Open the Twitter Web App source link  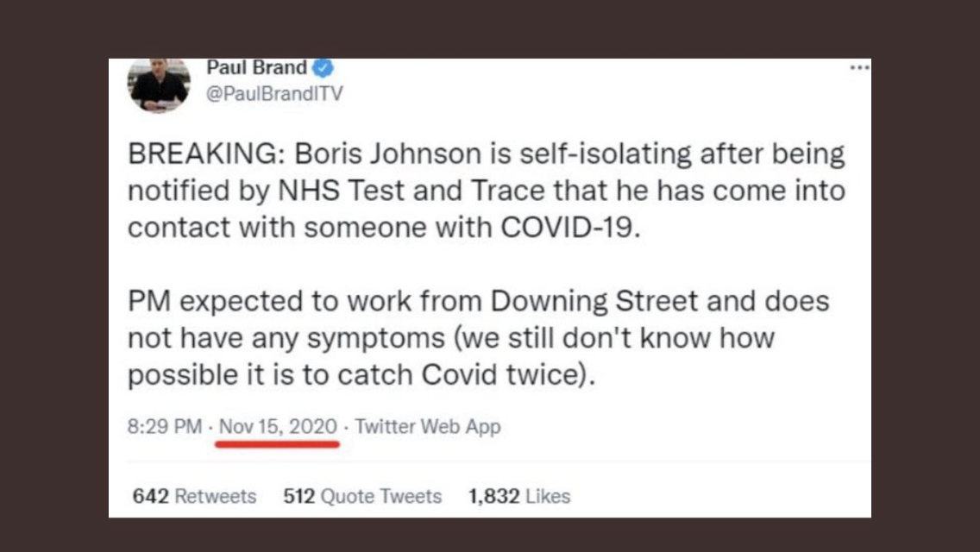pos(428,426)
